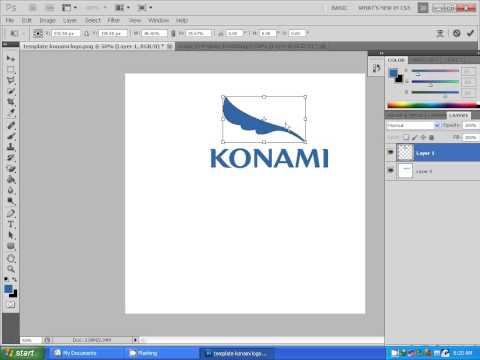Open the Screen Mode dropdown
The image size is (480, 360).
(x=145, y=7)
